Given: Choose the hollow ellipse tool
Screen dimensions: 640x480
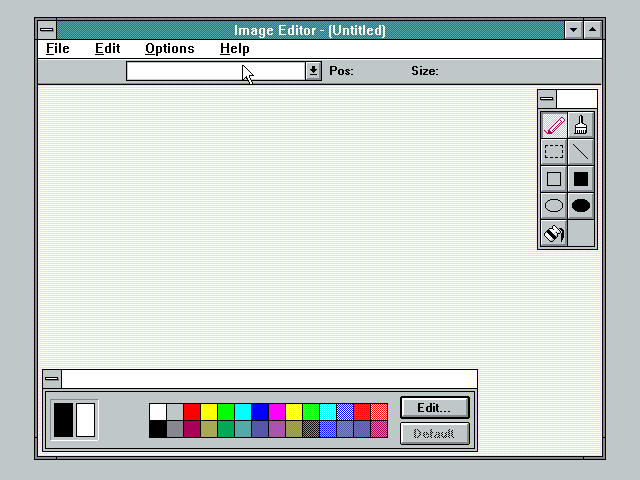Looking at the screenshot, I should [x=554, y=206].
